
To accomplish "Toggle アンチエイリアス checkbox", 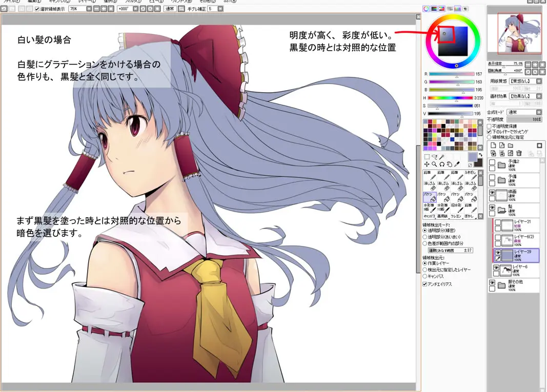I will point(425,284).
